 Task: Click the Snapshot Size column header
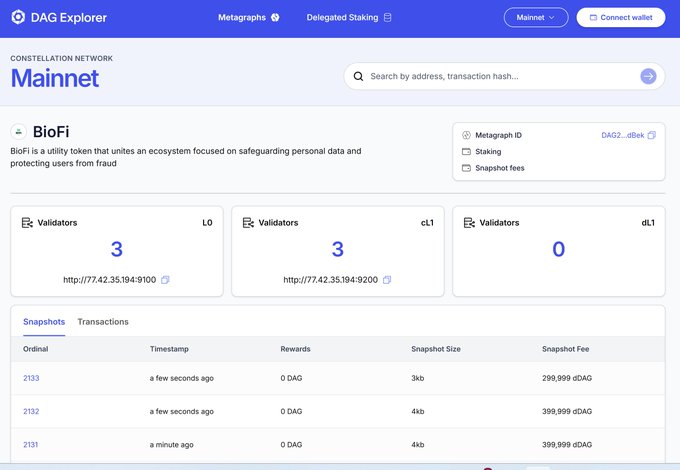[436, 349]
